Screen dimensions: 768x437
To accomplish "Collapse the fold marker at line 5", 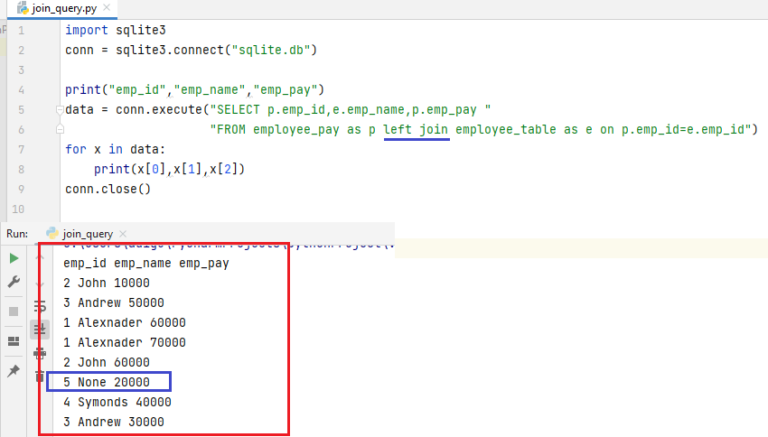I will click(60, 110).
